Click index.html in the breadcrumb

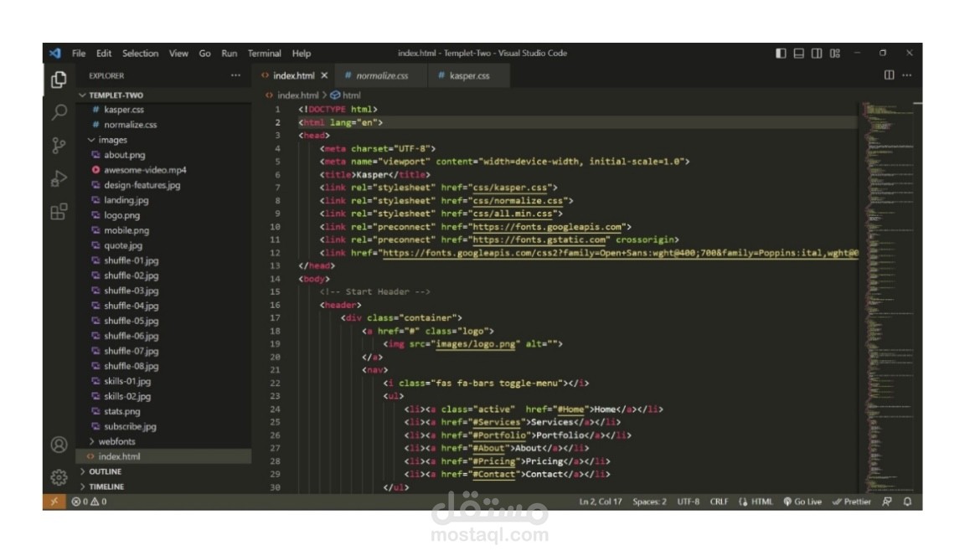point(297,95)
